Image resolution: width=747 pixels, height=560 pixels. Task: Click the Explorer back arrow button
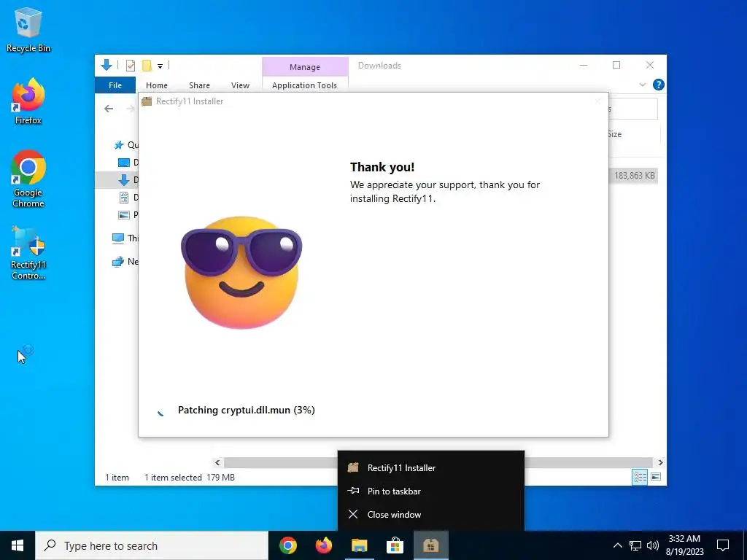109,109
